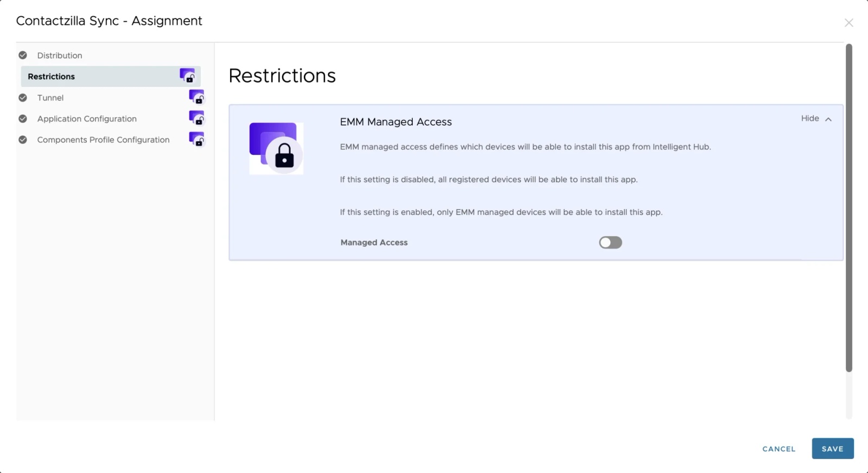Open the Components Profile Configuration section
This screenshot has width=868, height=473.
click(x=103, y=140)
